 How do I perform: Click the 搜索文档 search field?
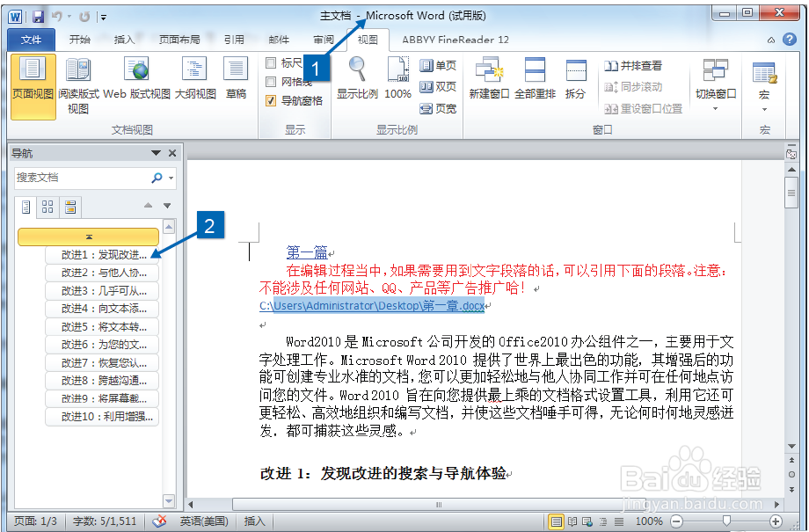[x=82, y=178]
